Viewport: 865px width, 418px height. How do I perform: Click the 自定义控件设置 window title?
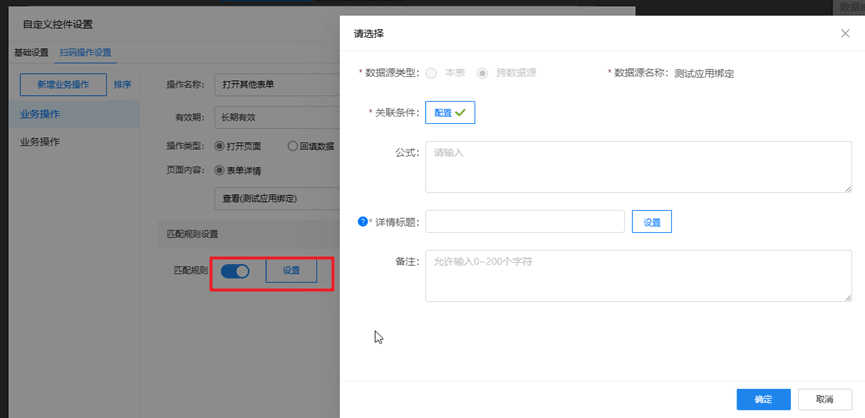58,24
